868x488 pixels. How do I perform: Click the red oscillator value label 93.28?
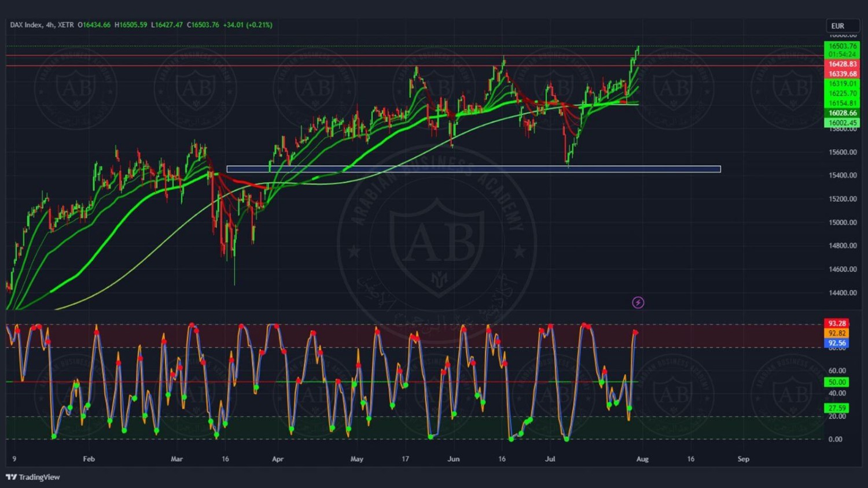[837, 324]
